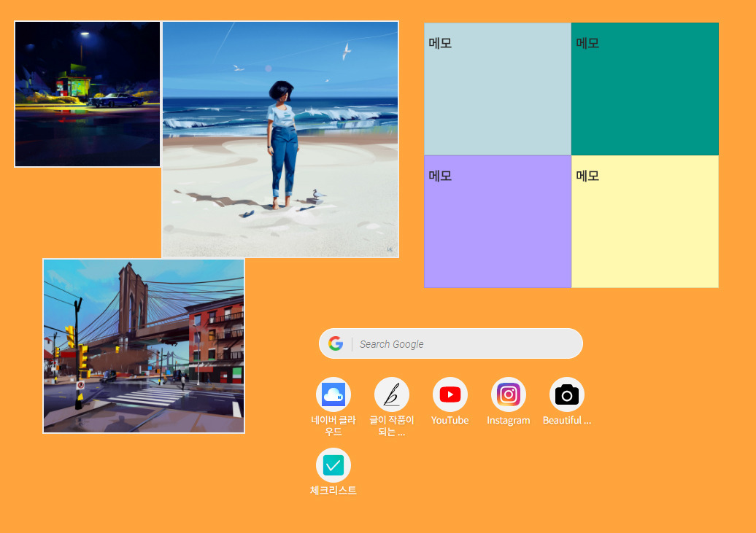The width and height of the screenshot is (756, 533).
Task: Select the purple 메모 note
Action: [x=497, y=221]
